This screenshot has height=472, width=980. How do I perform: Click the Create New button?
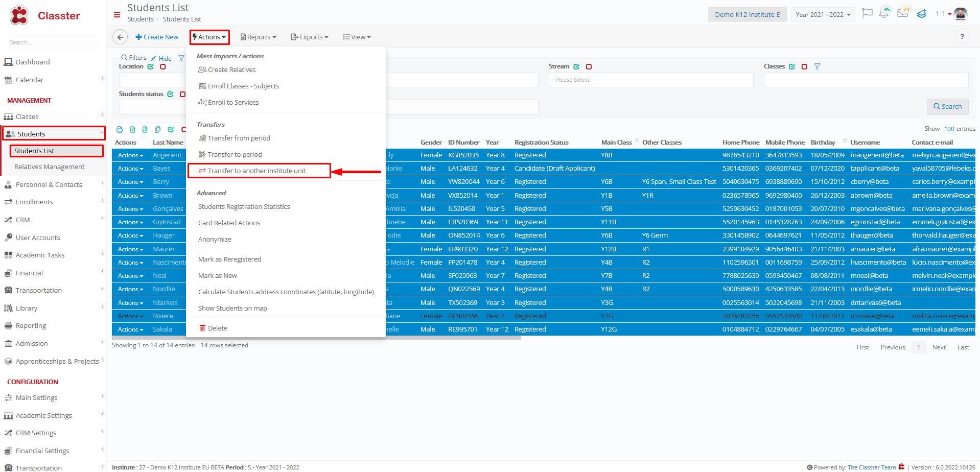coord(157,37)
